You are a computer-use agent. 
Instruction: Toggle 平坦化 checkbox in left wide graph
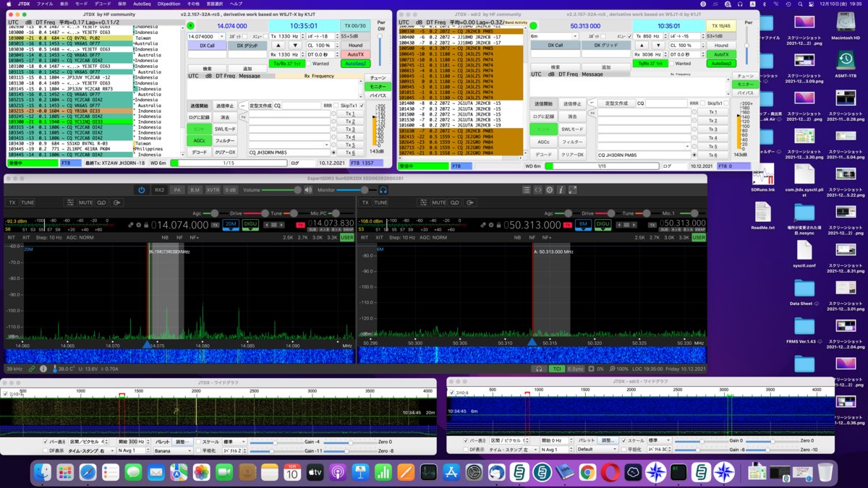pos(198,451)
